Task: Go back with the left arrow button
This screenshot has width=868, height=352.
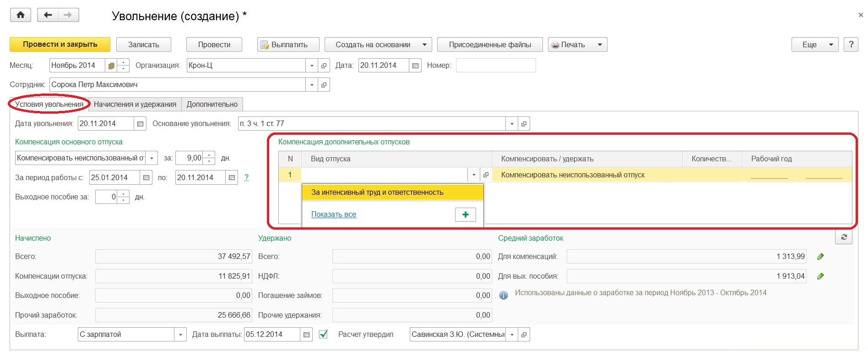Action: 48,15
